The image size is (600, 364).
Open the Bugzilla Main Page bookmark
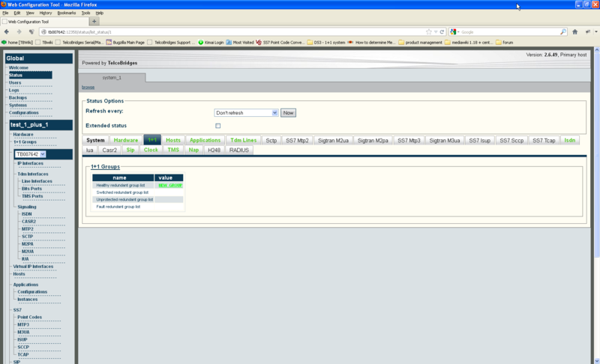point(125,43)
